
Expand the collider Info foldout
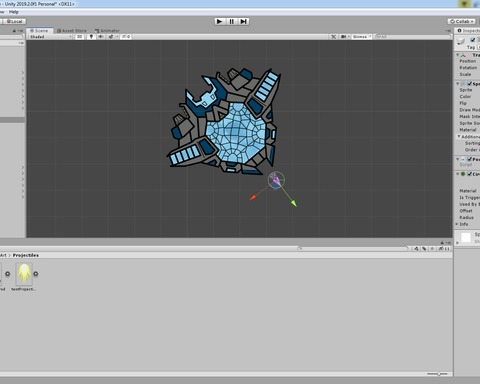pyautogui.click(x=457, y=224)
